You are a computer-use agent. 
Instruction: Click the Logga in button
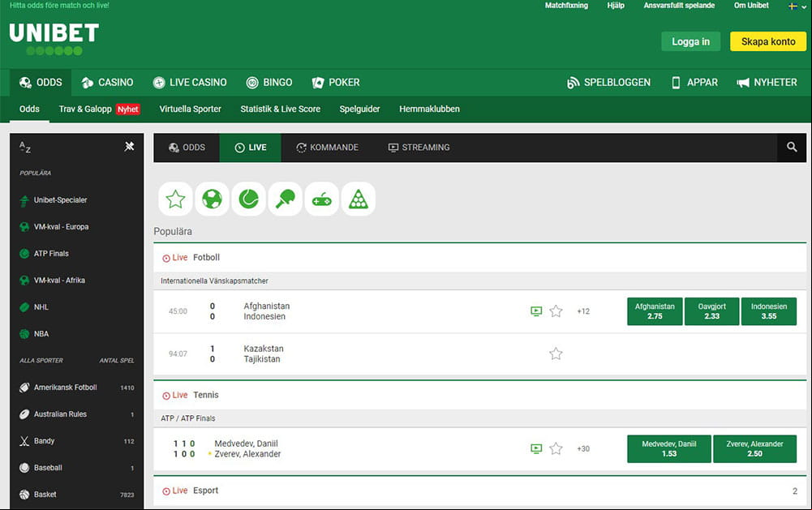691,41
